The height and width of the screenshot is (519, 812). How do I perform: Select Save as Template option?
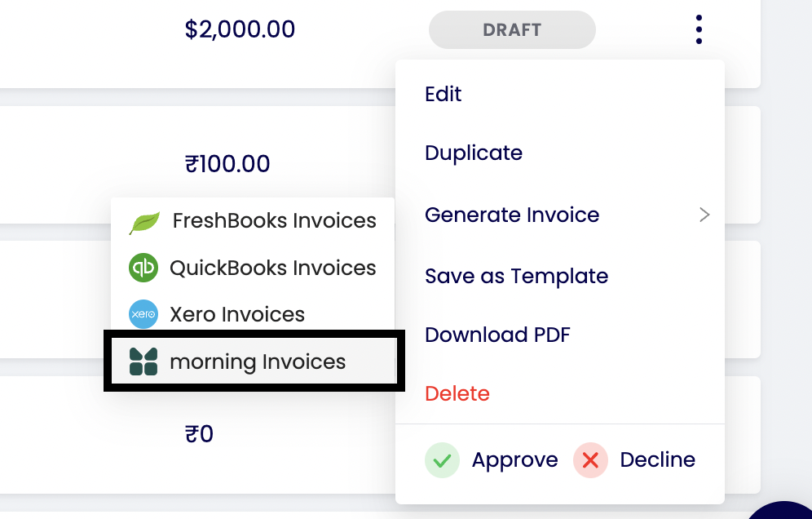[x=516, y=277]
